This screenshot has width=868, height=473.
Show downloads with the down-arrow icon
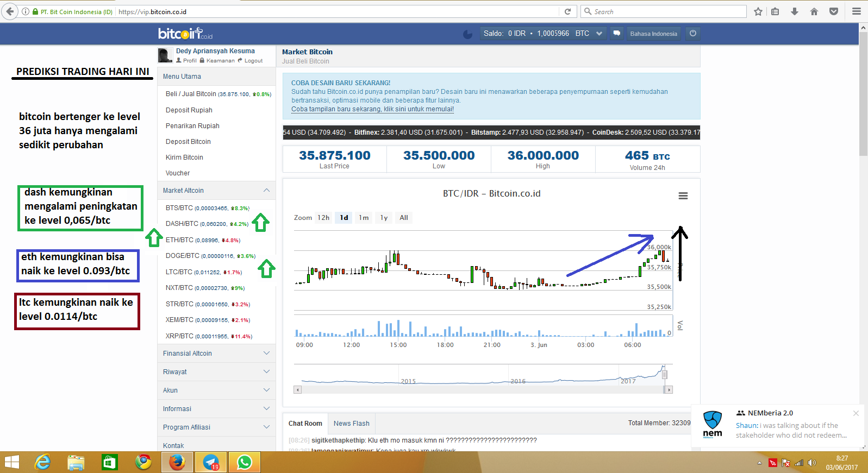[795, 11]
